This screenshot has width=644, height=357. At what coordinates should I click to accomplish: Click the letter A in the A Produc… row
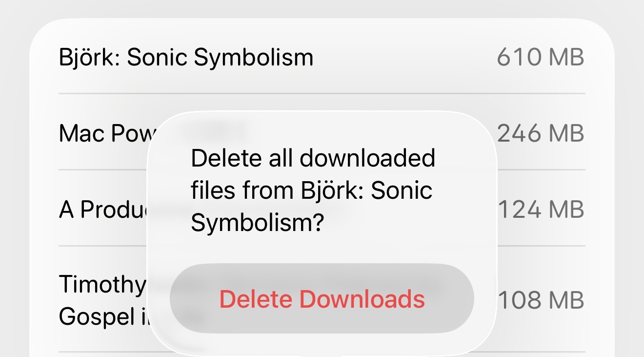[66, 210]
